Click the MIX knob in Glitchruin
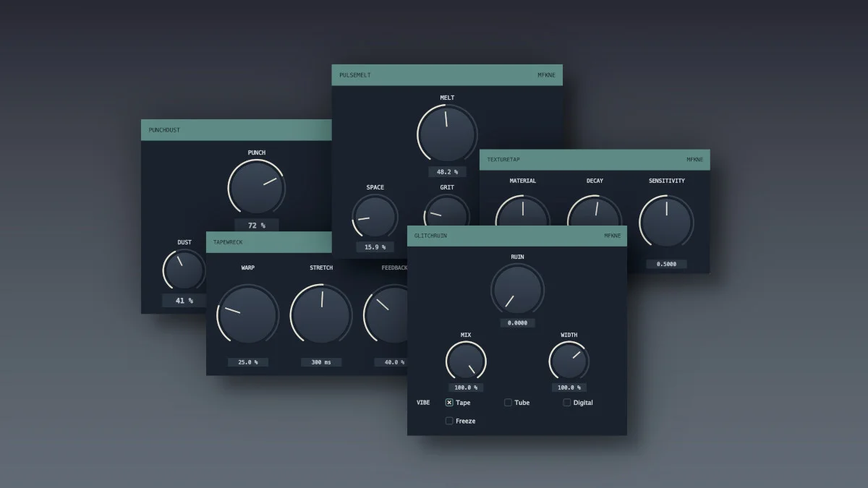Viewport: 868px width, 488px height. (466, 361)
